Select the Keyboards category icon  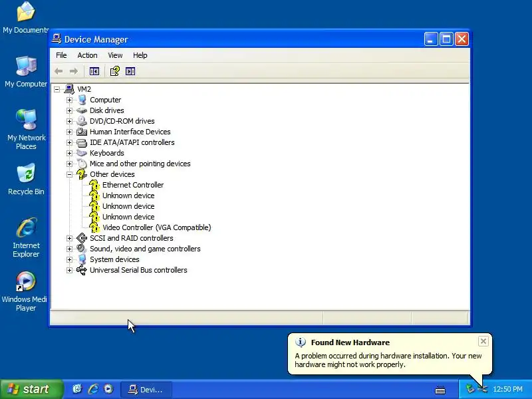[x=82, y=153]
